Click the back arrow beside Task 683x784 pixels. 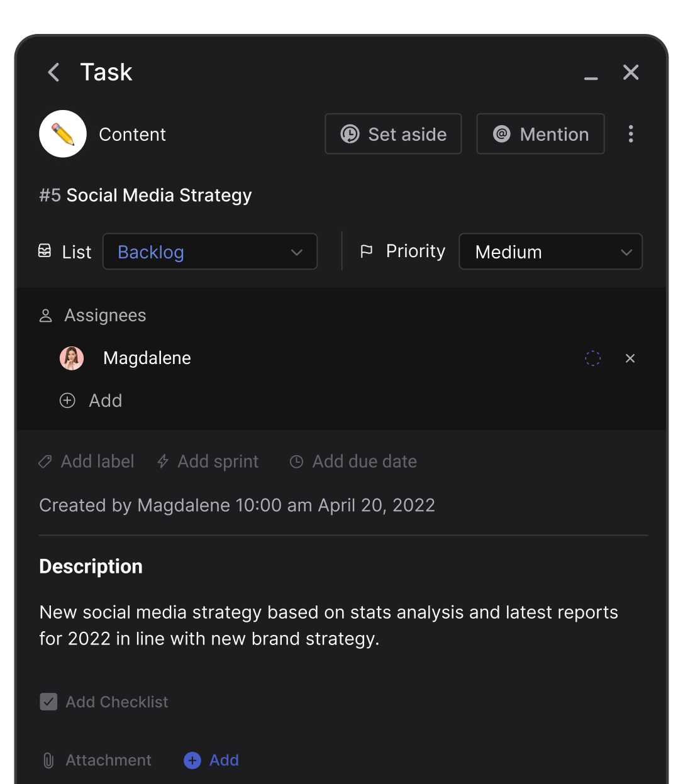(54, 72)
